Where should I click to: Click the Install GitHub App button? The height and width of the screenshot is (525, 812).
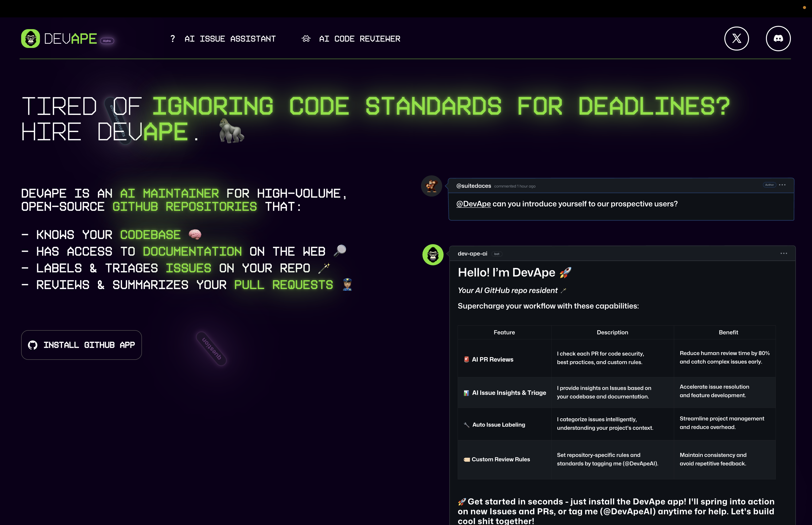click(82, 345)
